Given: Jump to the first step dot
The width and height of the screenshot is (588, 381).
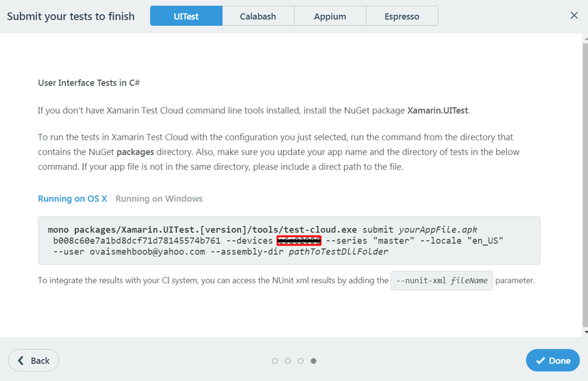Looking at the screenshot, I should (275, 361).
